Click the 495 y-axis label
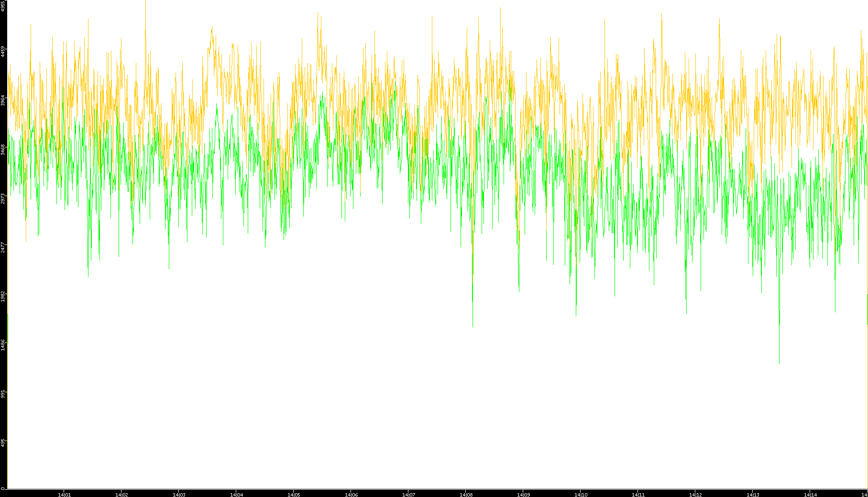Image resolution: width=868 pixels, height=497 pixels. [3, 442]
